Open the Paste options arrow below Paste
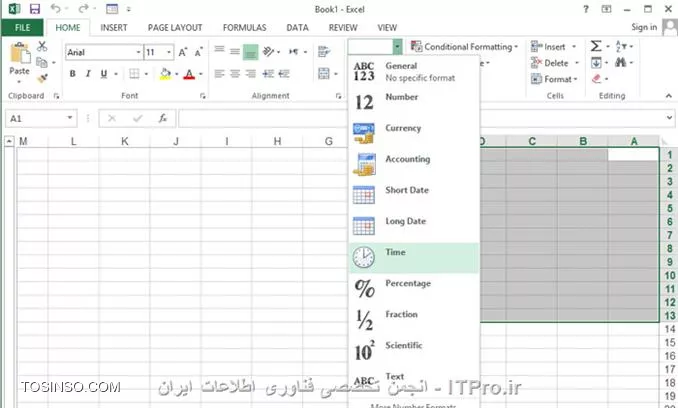The image size is (678, 408). pos(19,82)
